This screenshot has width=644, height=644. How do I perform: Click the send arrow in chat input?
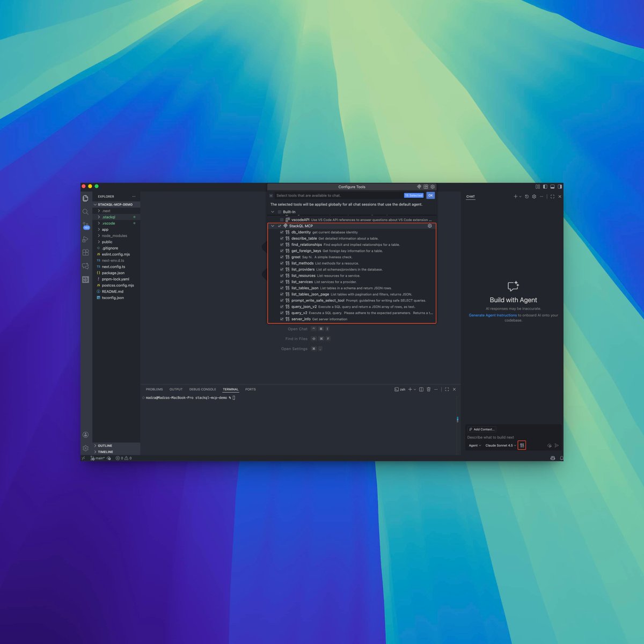coord(557,445)
